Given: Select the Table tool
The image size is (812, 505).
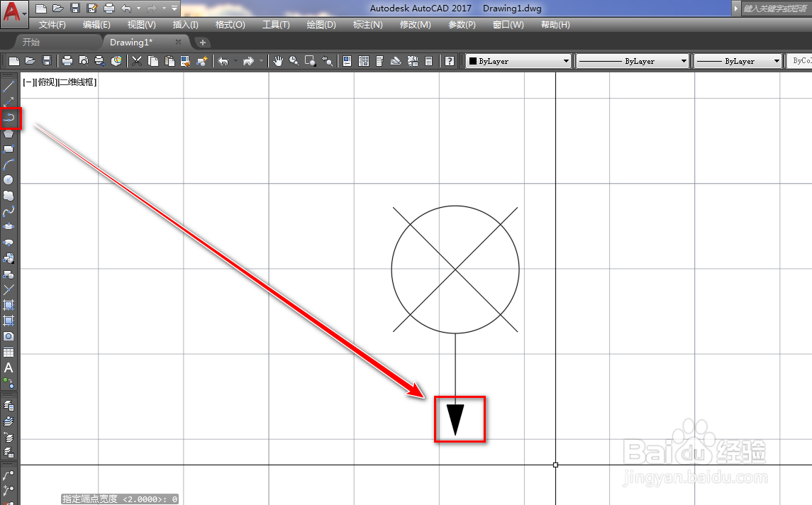Looking at the screenshot, I should coord(9,353).
